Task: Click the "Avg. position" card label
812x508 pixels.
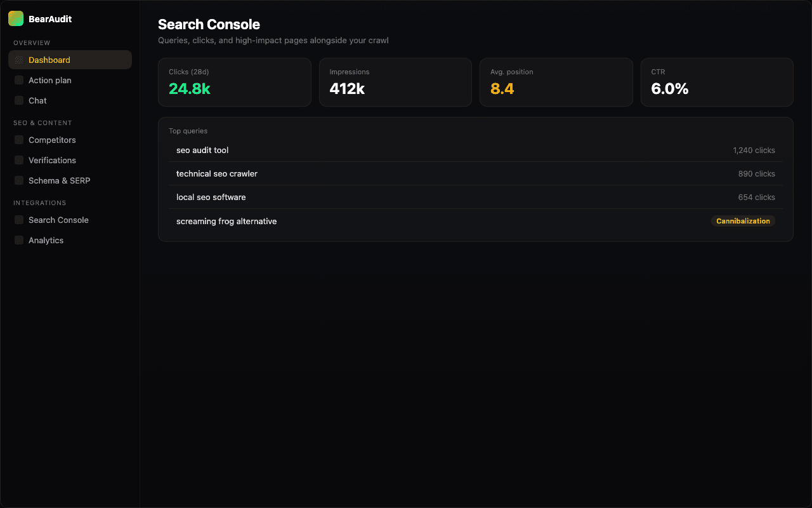Action: (512, 72)
